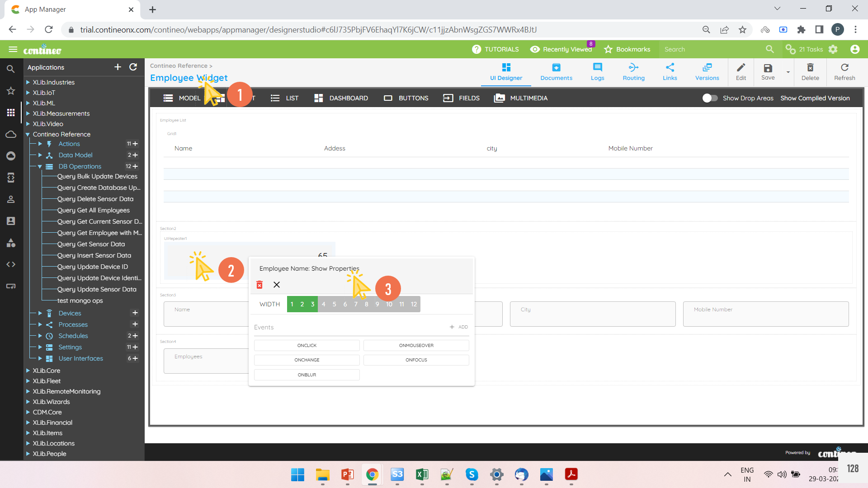
Task: Open the Save dropdown arrow
Action: [788, 72]
